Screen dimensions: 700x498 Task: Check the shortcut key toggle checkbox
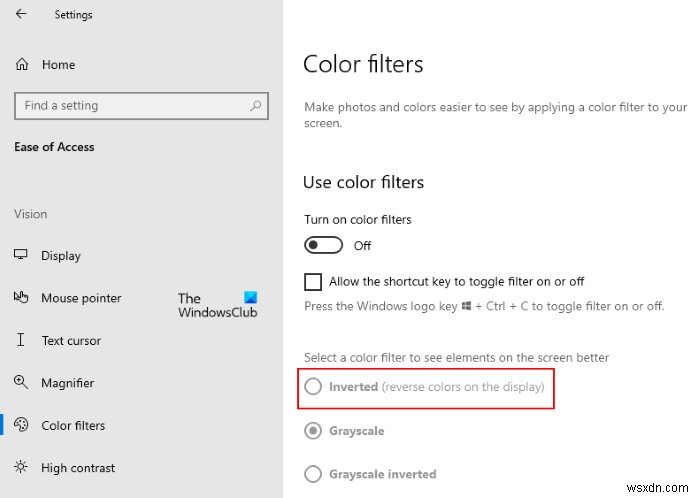click(313, 282)
